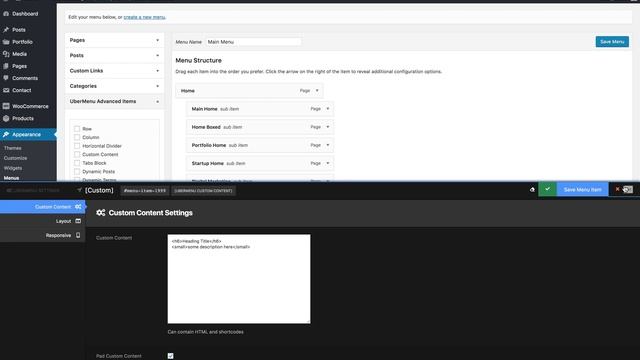640x360 pixels.
Task: Switch to the Custom Content settings tab
Action: (42, 207)
